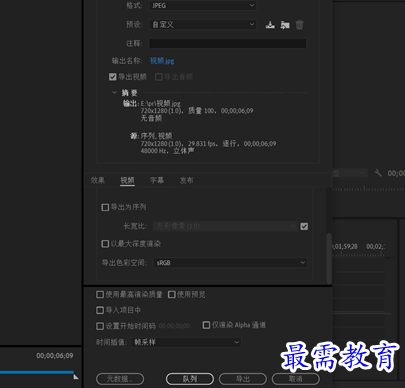The height and width of the screenshot is (388, 405).
Task: Click the timeline ruler at 00;01;59;28
Action: 345,247
